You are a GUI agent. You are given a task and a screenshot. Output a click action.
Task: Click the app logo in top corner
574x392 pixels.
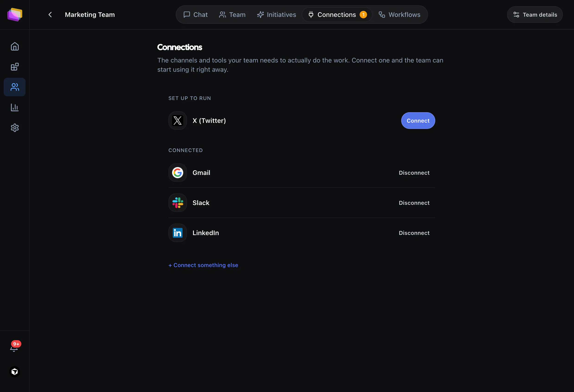(15, 15)
